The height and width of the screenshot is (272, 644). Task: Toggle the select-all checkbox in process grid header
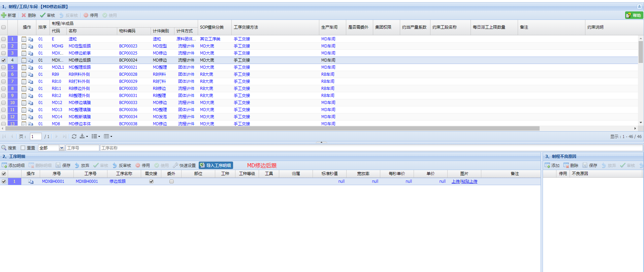coord(4,27)
